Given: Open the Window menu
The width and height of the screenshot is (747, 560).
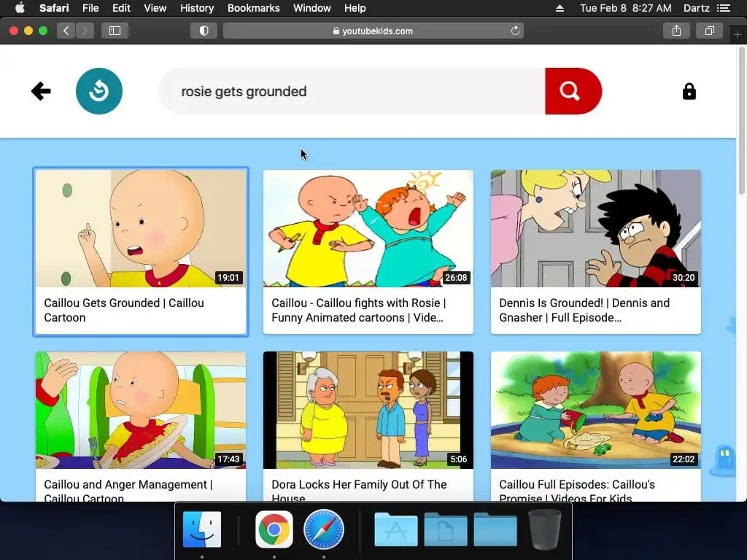Looking at the screenshot, I should [312, 8].
